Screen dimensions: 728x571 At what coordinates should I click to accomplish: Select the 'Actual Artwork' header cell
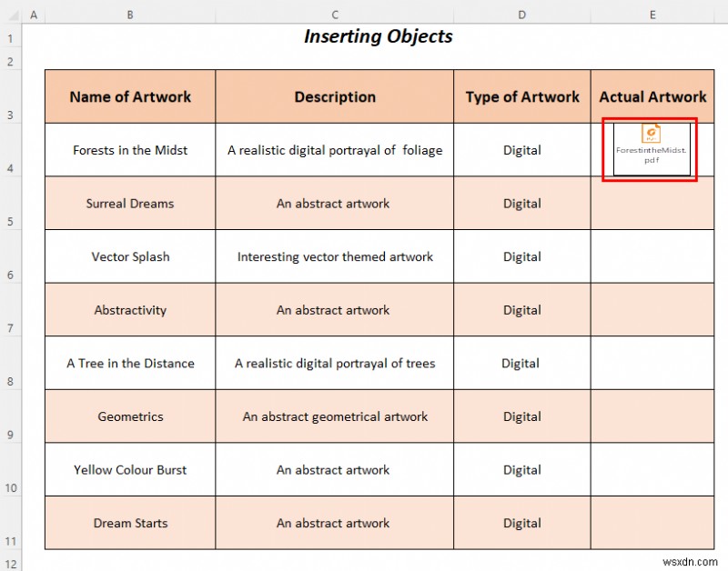652,96
